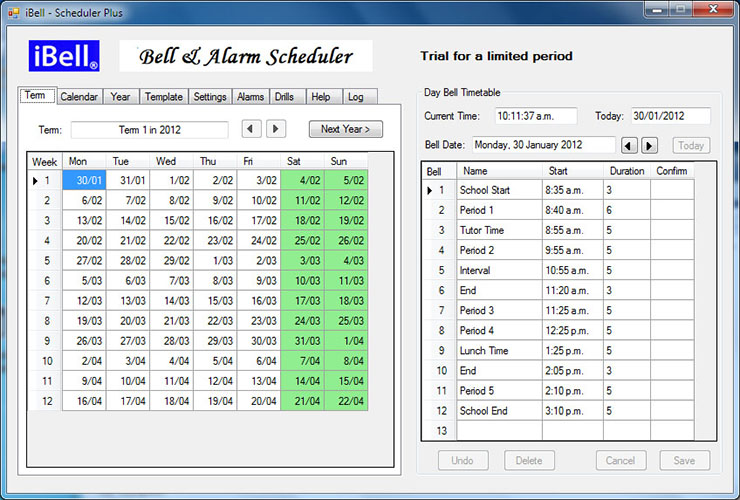
Task: Click the 8:40 a.m. start time
Action: (x=573, y=210)
